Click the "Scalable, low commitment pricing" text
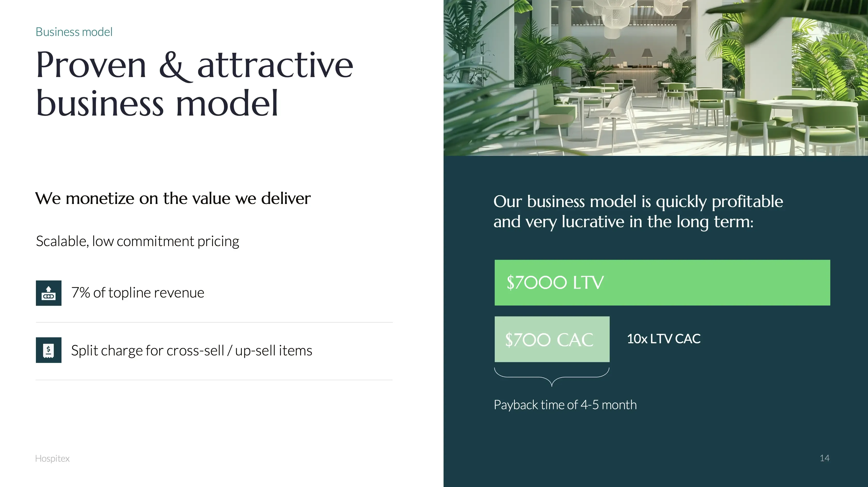This screenshot has width=868, height=487. [x=137, y=241]
